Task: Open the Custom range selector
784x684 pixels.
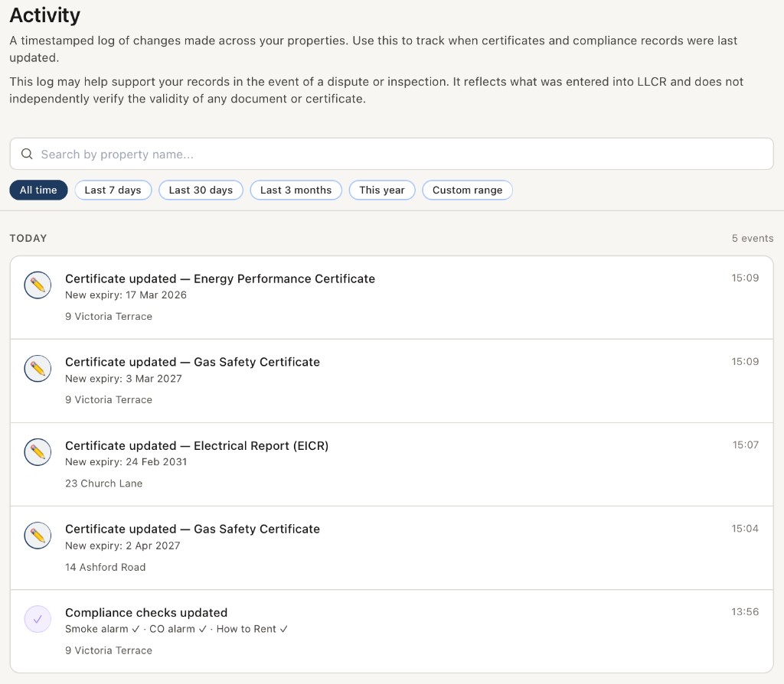Action: 467,190
